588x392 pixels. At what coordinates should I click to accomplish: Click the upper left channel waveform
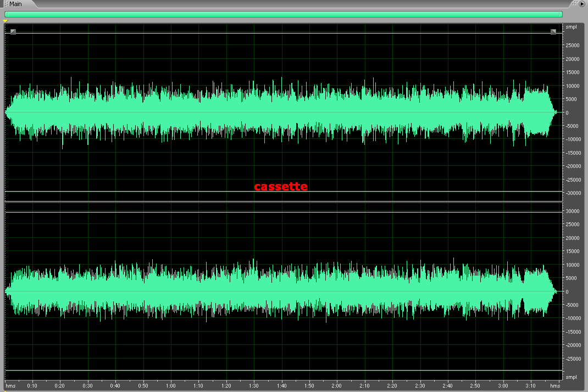tap(281, 113)
